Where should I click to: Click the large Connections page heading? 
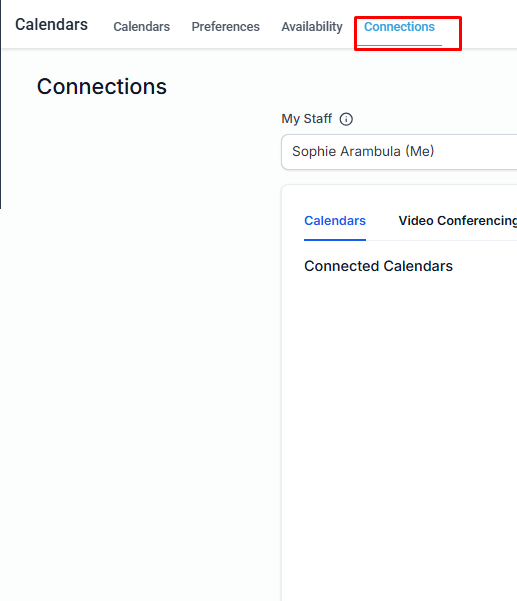[102, 87]
